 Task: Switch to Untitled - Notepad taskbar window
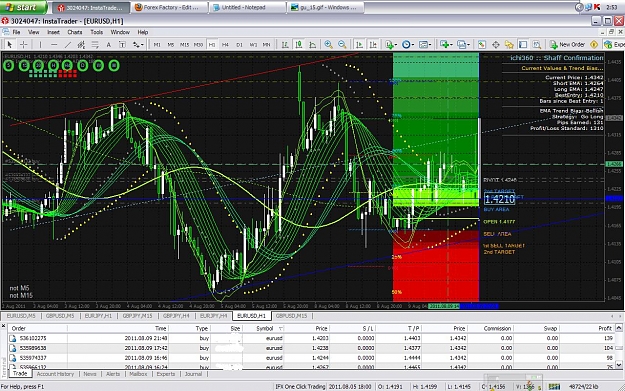tap(248, 8)
